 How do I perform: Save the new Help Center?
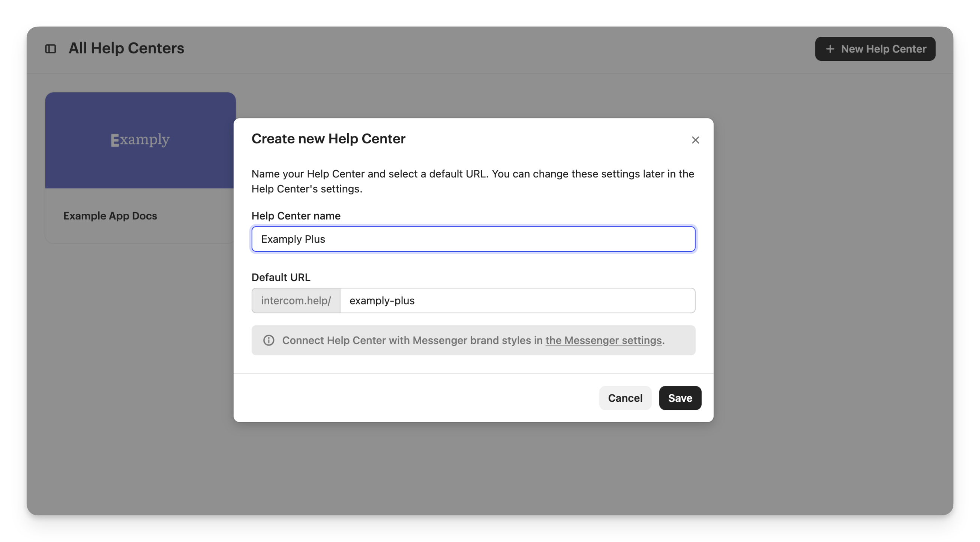pos(680,398)
